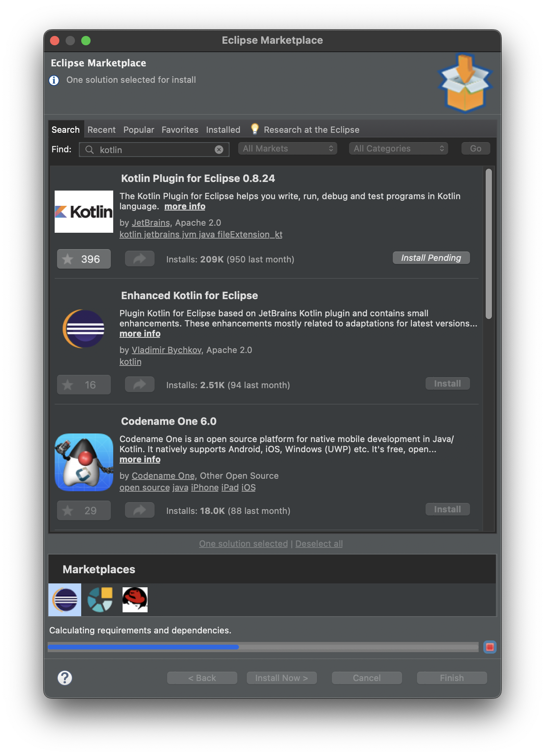Viewport: 545px width, 756px height.
Task: Click the Codename One app logo
Action: [84, 462]
